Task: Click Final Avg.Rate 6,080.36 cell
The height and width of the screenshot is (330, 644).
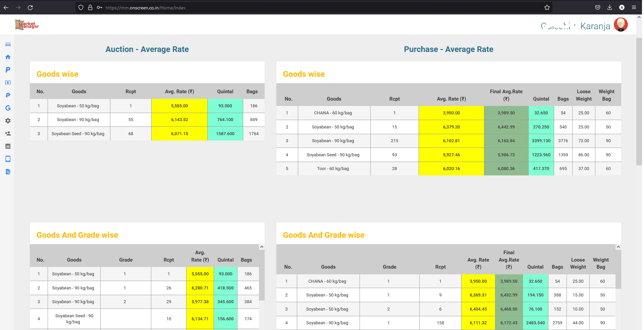Action: [x=506, y=169]
